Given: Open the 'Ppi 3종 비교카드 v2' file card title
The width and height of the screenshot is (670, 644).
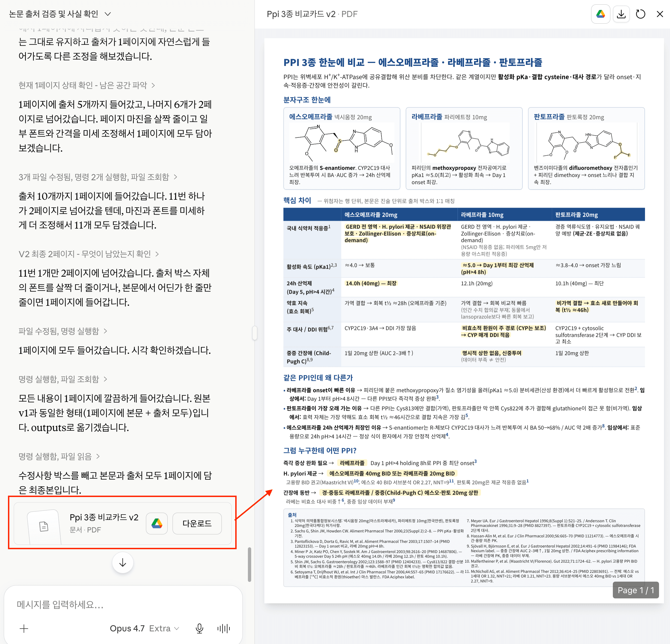Looking at the screenshot, I should point(104,517).
